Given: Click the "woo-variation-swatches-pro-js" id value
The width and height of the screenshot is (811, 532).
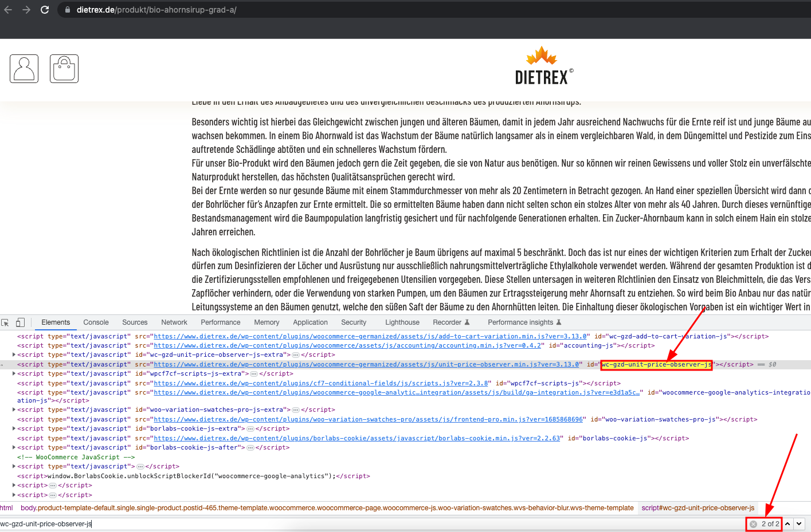Looking at the screenshot, I should tap(661, 420).
